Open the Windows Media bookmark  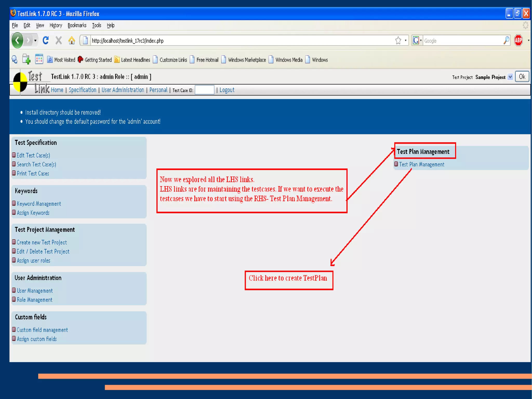point(285,60)
